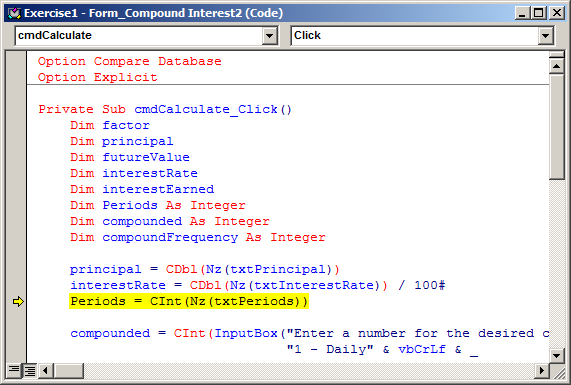Switch to Procedure View button
Image resolution: width=571 pixels, height=385 pixels.
click(13, 370)
